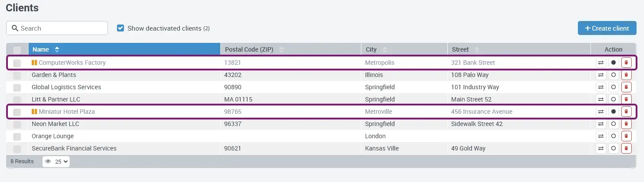Screen dimensions: 644x182
Task: Click transfer arrows icon for Litt & Partner LLC
Action: (601, 99)
